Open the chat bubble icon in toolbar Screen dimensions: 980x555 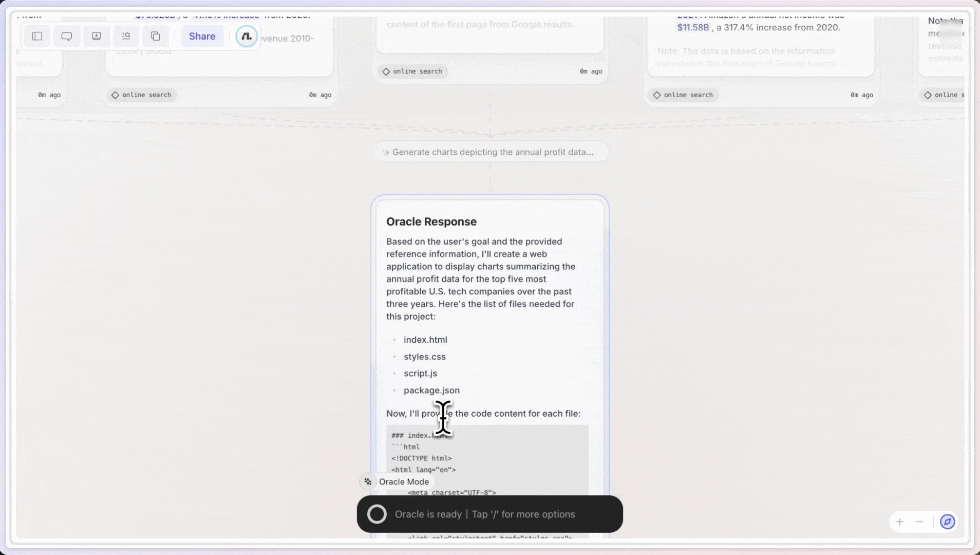67,36
